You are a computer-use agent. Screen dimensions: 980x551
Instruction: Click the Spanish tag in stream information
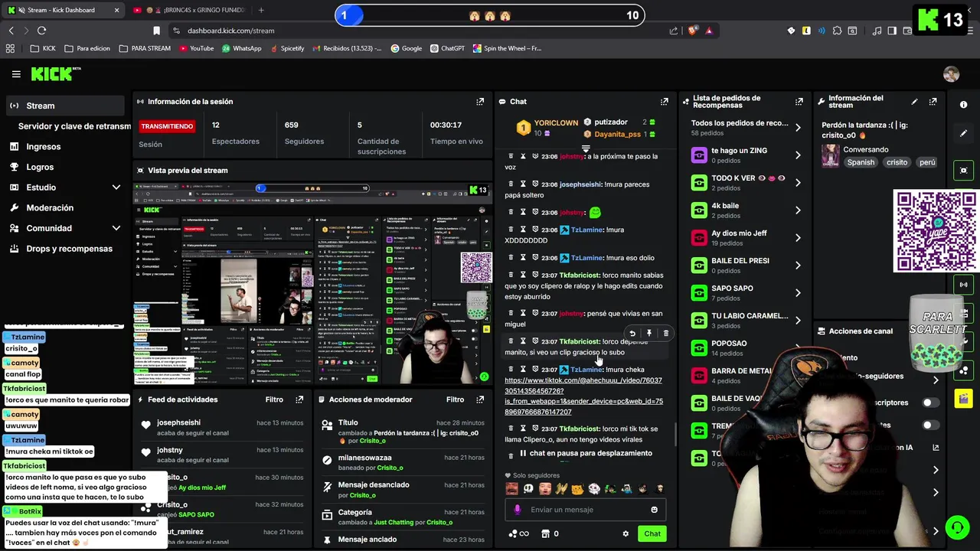[861, 162]
